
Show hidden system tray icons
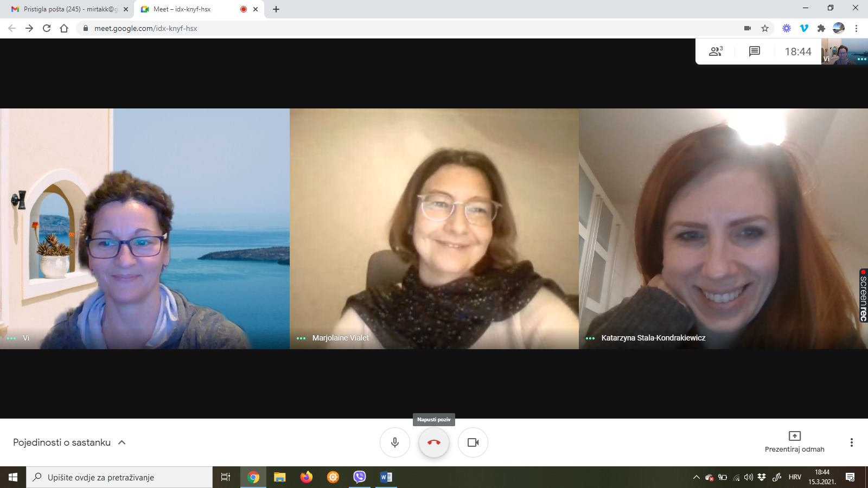click(x=697, y=477)
